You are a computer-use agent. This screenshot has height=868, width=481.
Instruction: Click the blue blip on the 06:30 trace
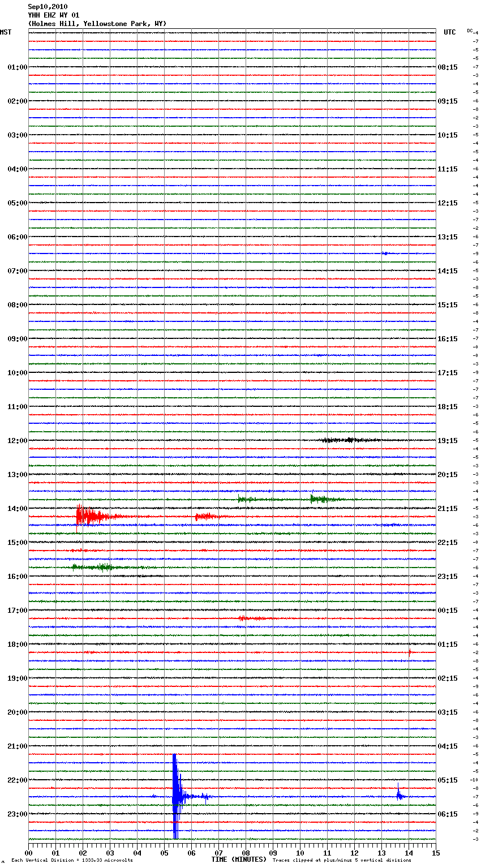(384, 253)
